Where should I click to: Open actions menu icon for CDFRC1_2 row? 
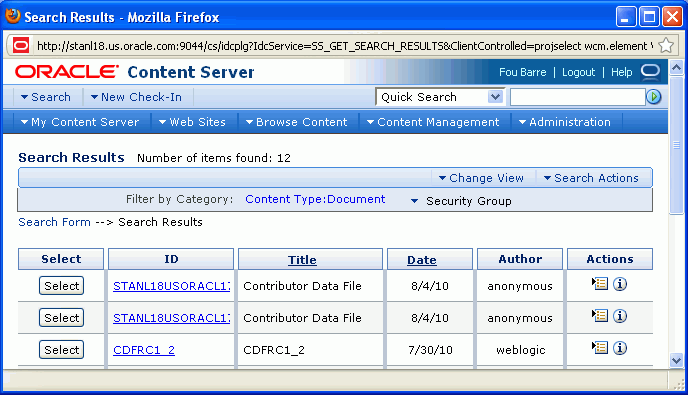(599, 348)
